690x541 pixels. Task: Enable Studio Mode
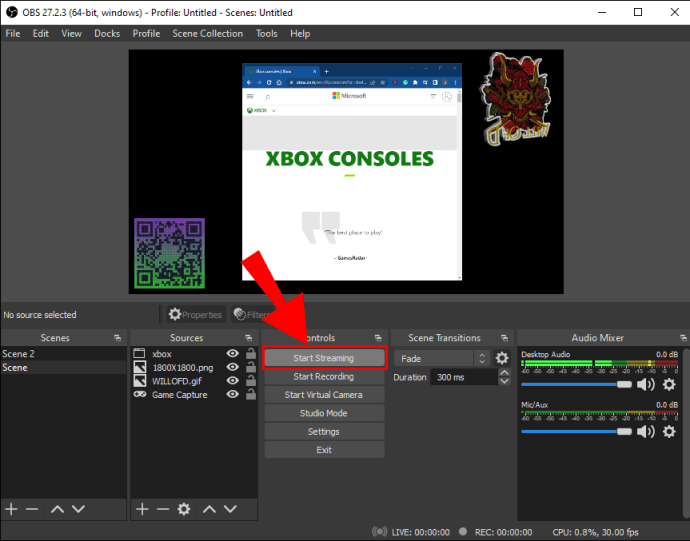pyautogui.click(x=324, y=413)
